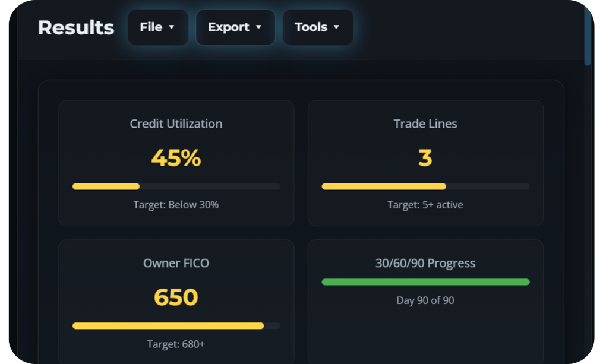Click the Results heading

(x=76, y=27)
